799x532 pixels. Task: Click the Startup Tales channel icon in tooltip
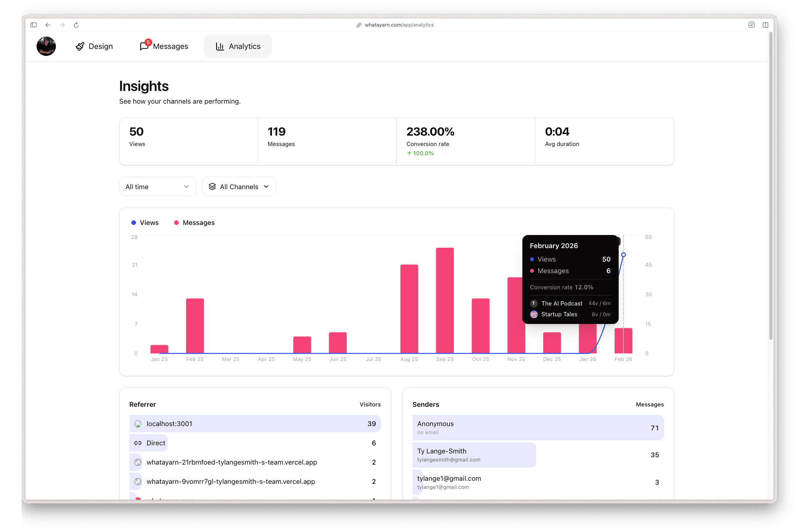(534, 314)
